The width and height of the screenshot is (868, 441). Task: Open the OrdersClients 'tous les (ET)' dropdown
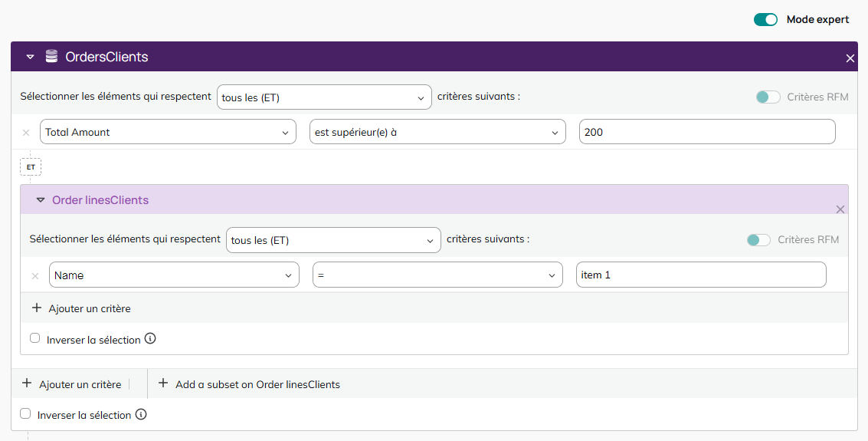coord(324,97)
